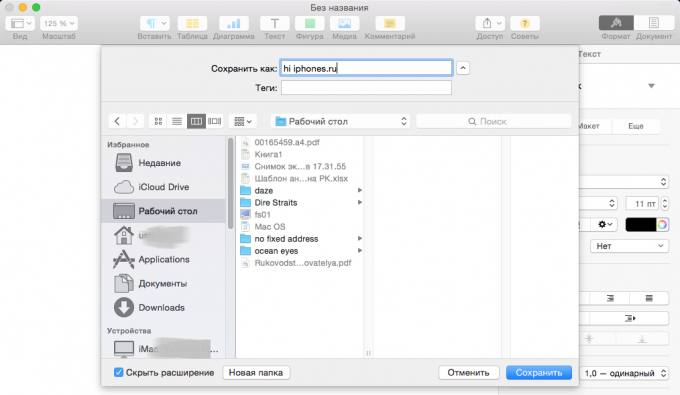Open the item arrangement dropdown

[x=243, y=121]
